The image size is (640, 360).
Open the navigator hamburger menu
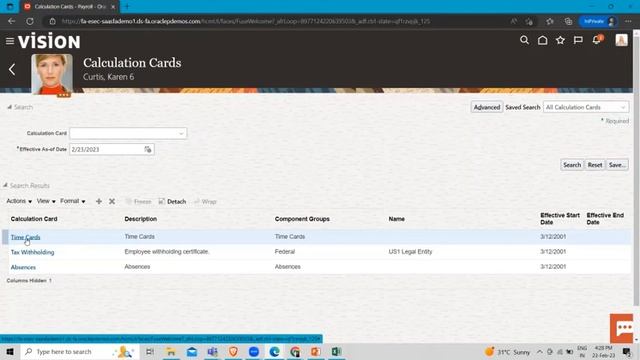[x=10, y=41]
